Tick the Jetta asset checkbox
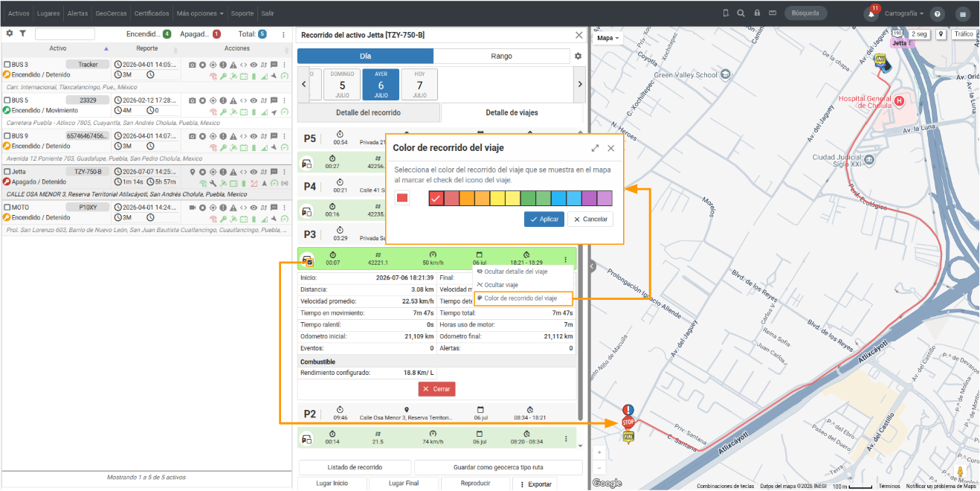Image resolution: width=980 pixels, height=491 pixels. click(7, 172)
